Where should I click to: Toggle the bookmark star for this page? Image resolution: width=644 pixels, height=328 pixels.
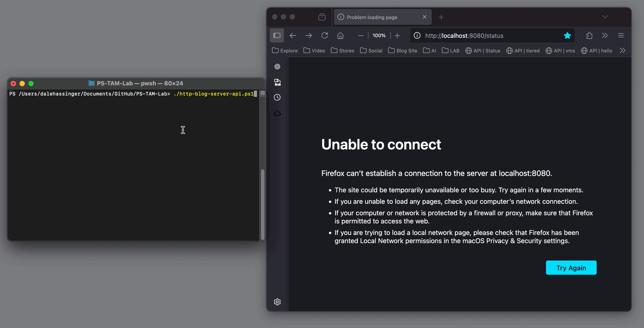[x=567, y=35]
